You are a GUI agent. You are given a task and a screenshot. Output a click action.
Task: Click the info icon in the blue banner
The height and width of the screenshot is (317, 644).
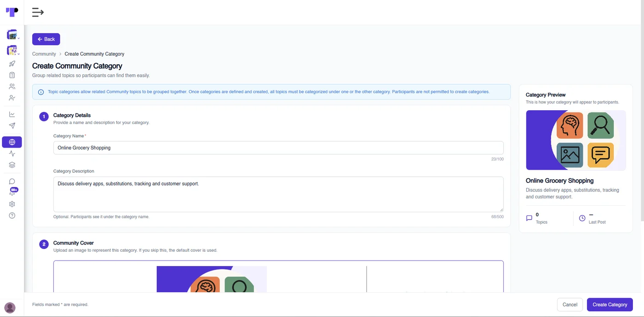point(41,92)
